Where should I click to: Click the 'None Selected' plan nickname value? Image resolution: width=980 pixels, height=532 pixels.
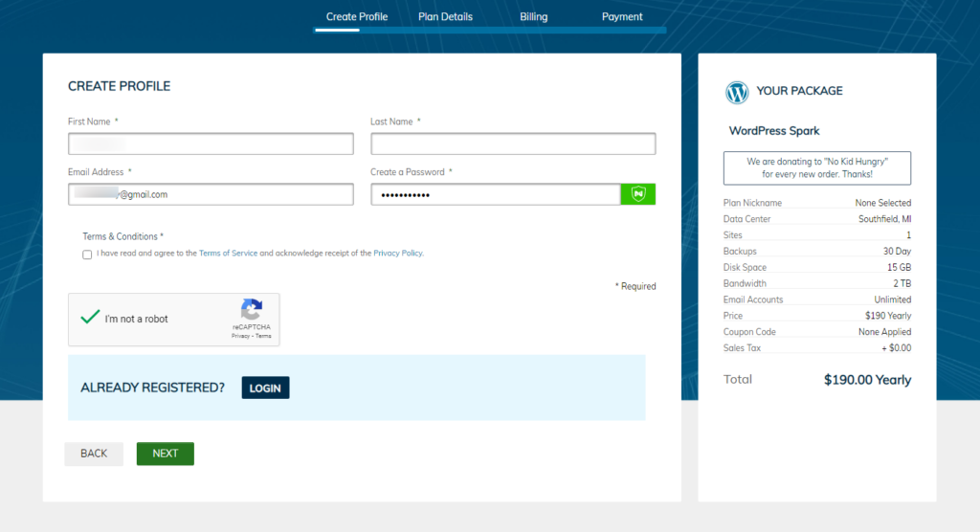point(882,203)
